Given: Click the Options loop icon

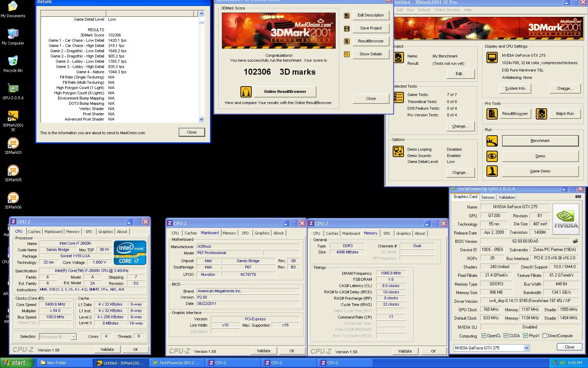Looking at the screenshot, I should tap(398, 151).
